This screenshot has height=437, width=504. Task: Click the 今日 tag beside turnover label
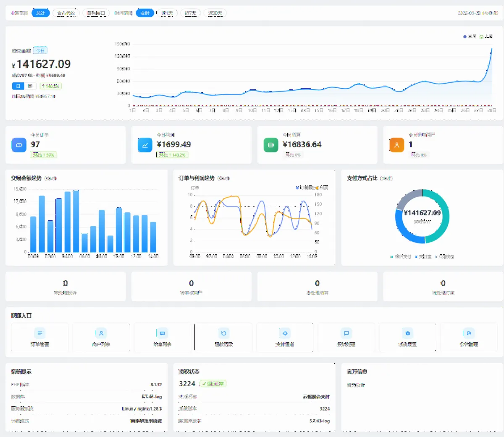point(40,50)
